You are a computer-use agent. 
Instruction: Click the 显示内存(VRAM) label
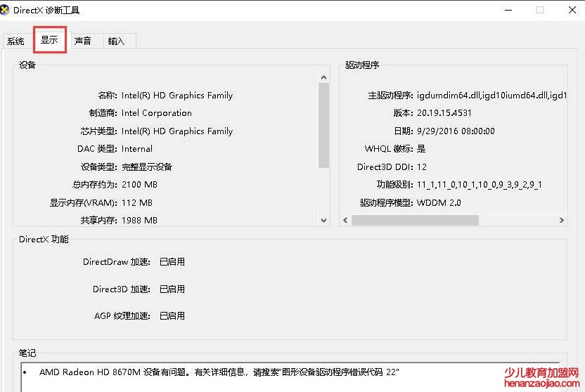[x=84, y=203]
